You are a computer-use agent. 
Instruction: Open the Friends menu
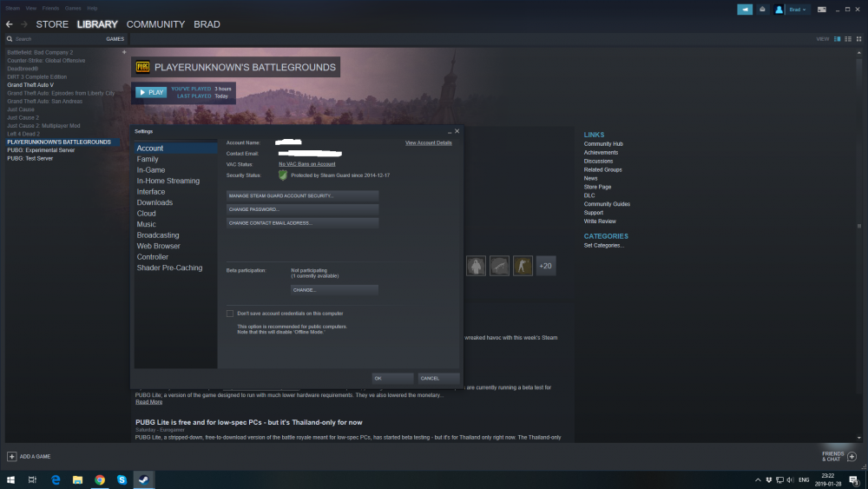[50, 9]
